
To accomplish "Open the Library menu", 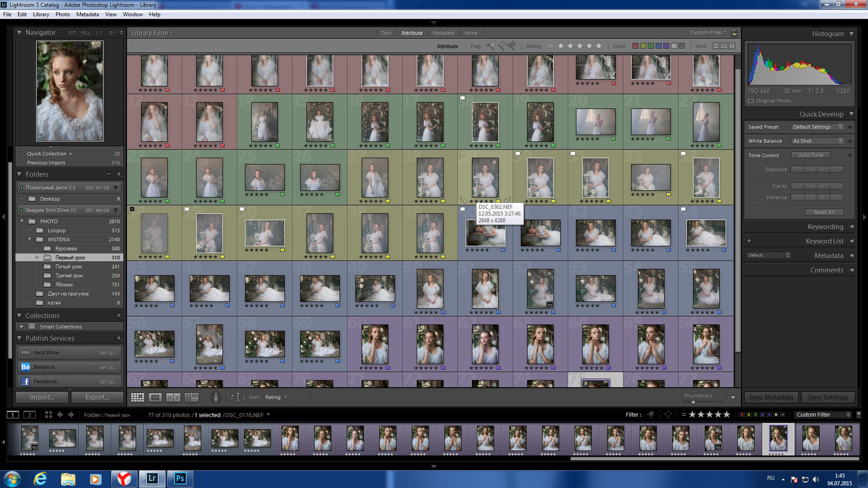I will [41, 14].
